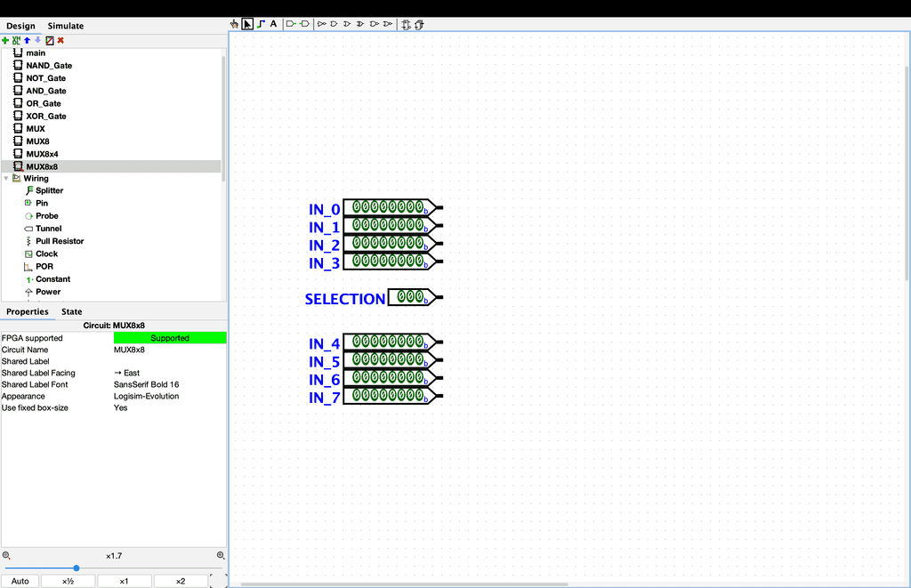The height and width of the screenshot is (588, 911).
Task: Select the NOT gate toolbar icon
Action: [x=321, y=24]
